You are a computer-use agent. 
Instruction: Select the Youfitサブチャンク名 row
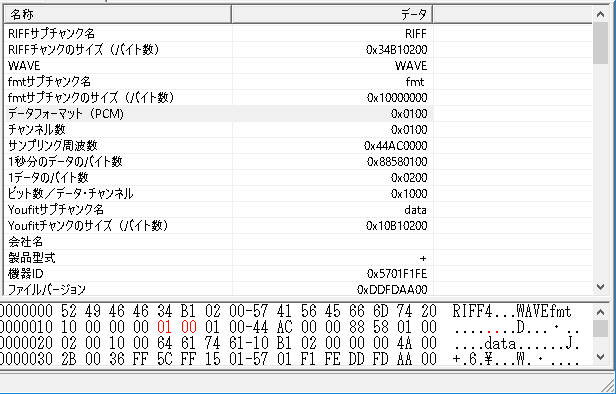(298, 210)
